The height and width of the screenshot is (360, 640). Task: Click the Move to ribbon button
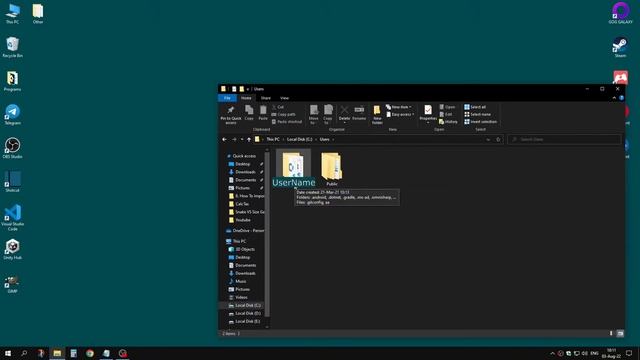[313, 115]
